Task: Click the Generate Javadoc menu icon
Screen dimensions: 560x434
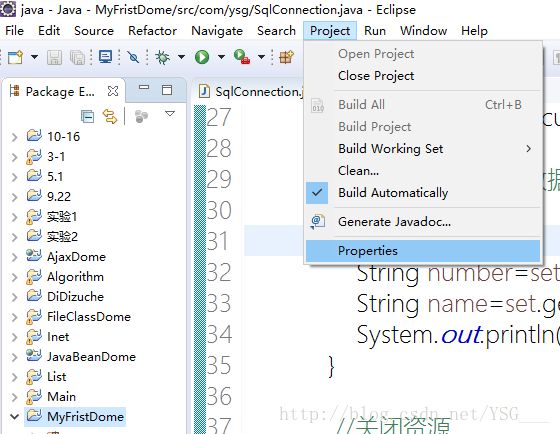Action: coord(318,222)
